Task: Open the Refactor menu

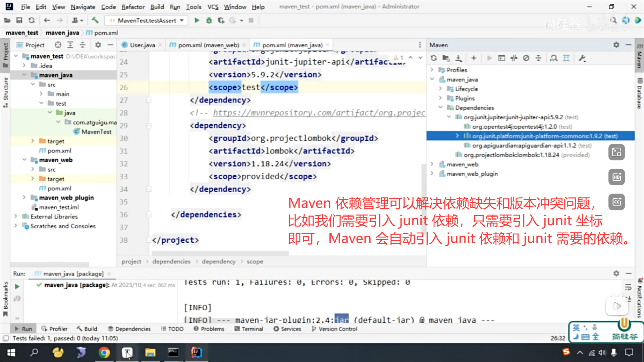Action: click(133, 7)
